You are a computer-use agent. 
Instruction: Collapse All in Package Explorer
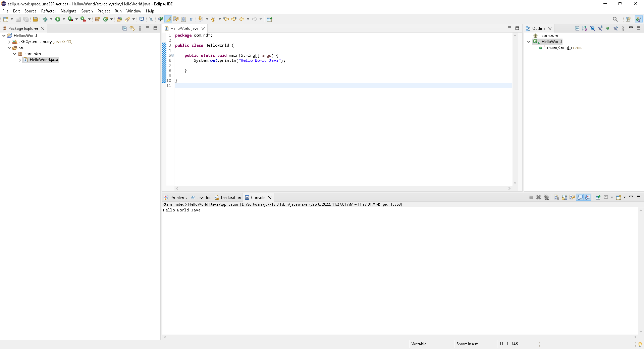[x=124, y=29]
